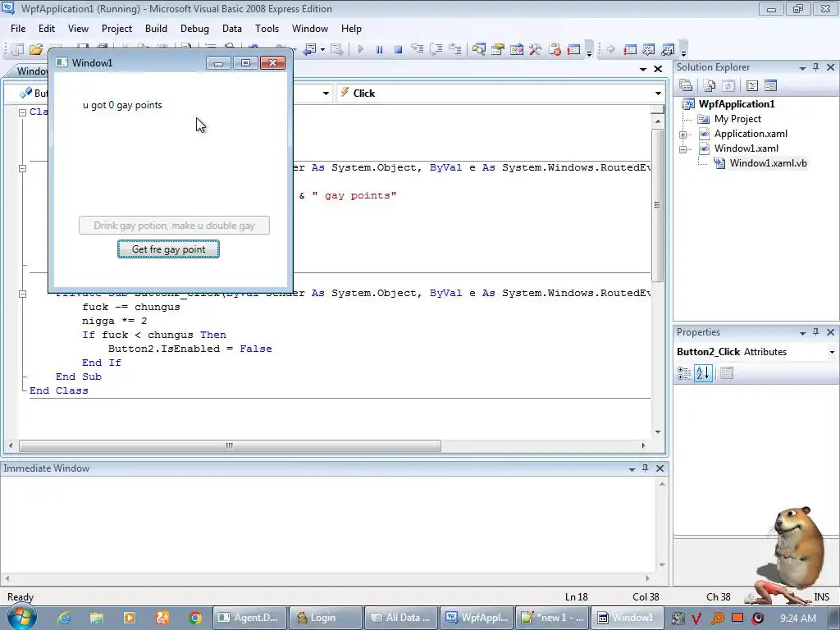This screenshot has width=840, height=630.
Task: Open the Edit menu
Action: pos(47,29)
